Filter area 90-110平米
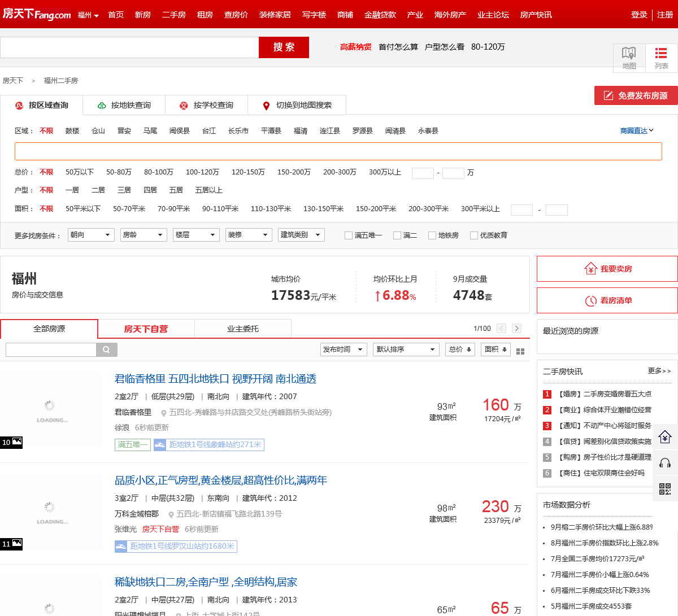 [220, 208]
